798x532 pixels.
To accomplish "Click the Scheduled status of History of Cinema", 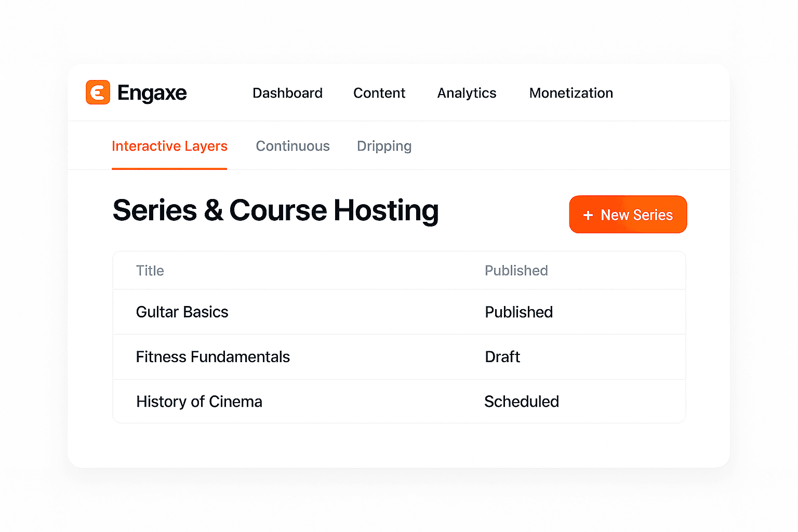I will pos(522,402).
